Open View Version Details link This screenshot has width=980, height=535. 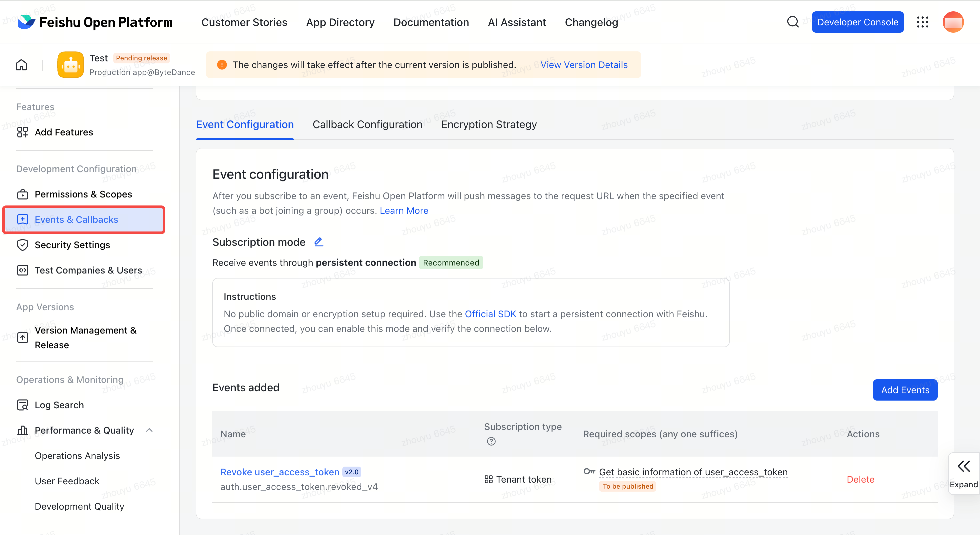(584, 65)
